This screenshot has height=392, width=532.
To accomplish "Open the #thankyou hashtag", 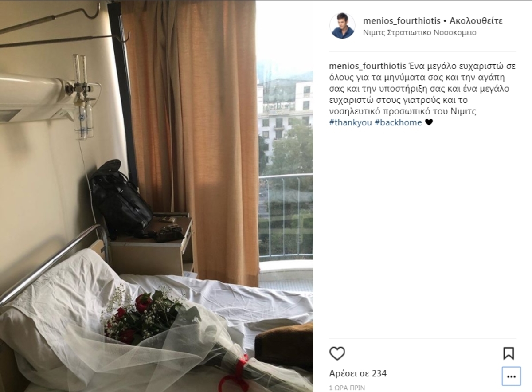I will (x=350, y=123).
